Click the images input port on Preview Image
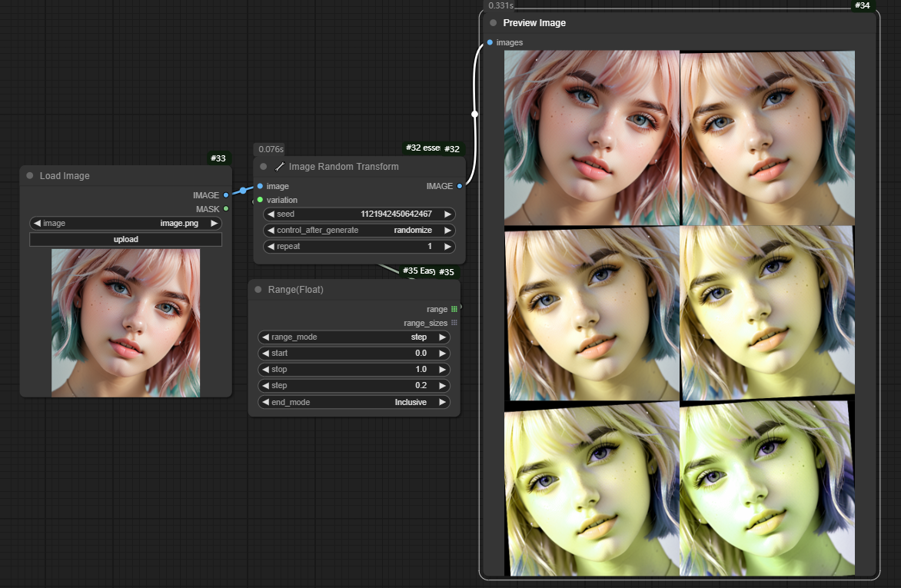This screenshot has width=901, height=588. coord(490,42)
